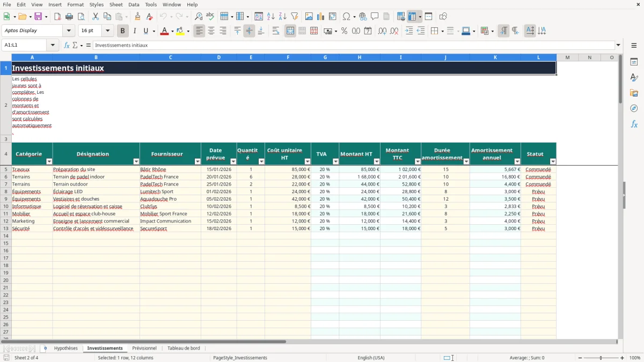Split the window

pyautogui.click(x=429, y=17)
